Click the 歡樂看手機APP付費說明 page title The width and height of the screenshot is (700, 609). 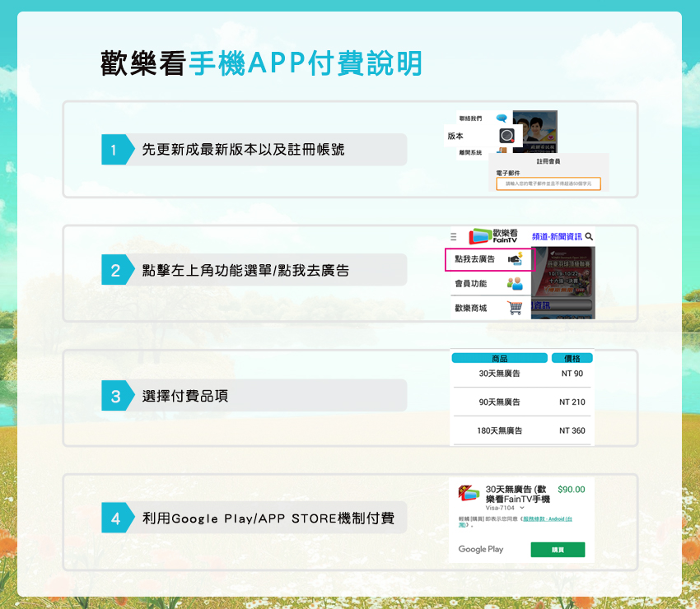pos(262,63)
